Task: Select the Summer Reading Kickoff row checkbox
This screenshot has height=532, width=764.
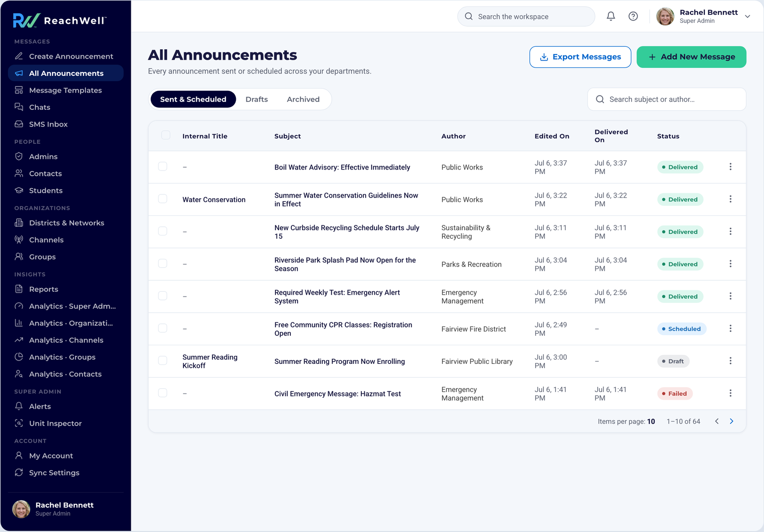Action: [163, 361]
